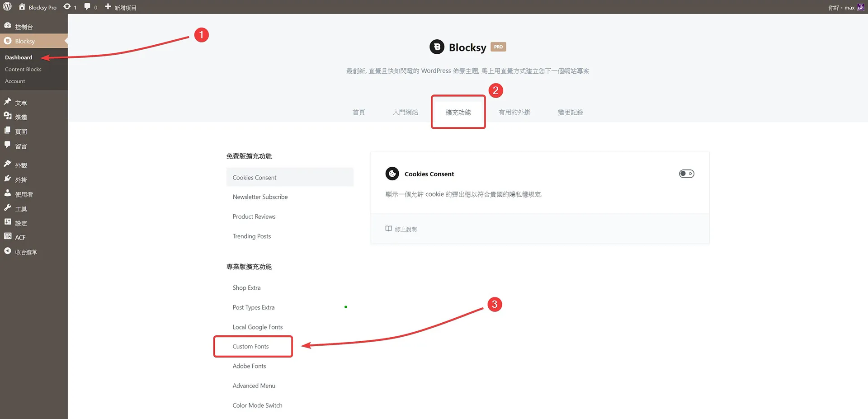Switch to the 首頁 tab
Screen dimensions: 868x419
click(x=359, y=112)
